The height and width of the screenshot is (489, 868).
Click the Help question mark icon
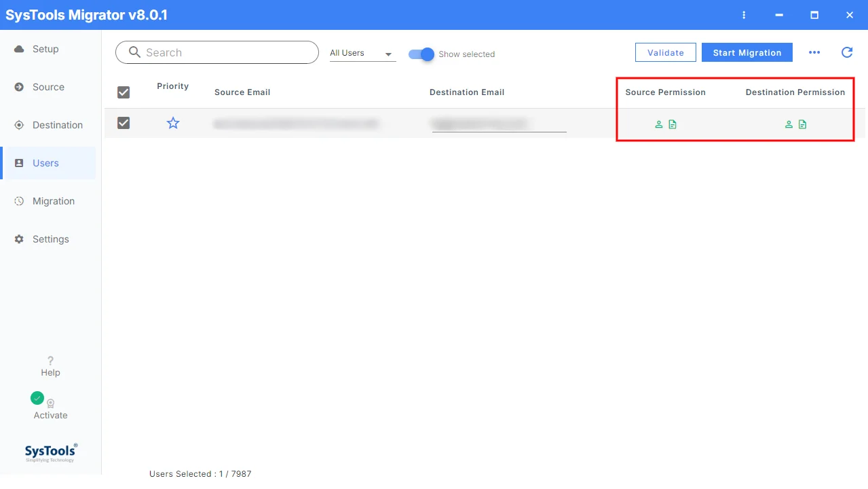pos(50,361)
